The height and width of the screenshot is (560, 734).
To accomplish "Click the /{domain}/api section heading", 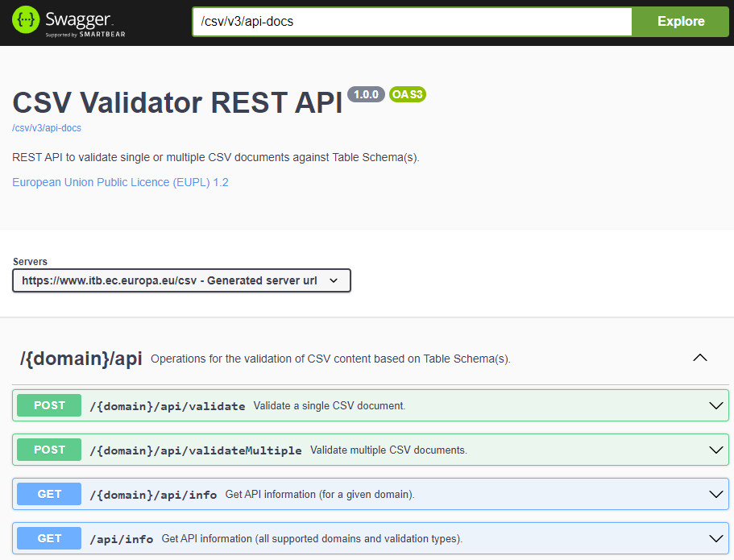I will pos(81,359).
